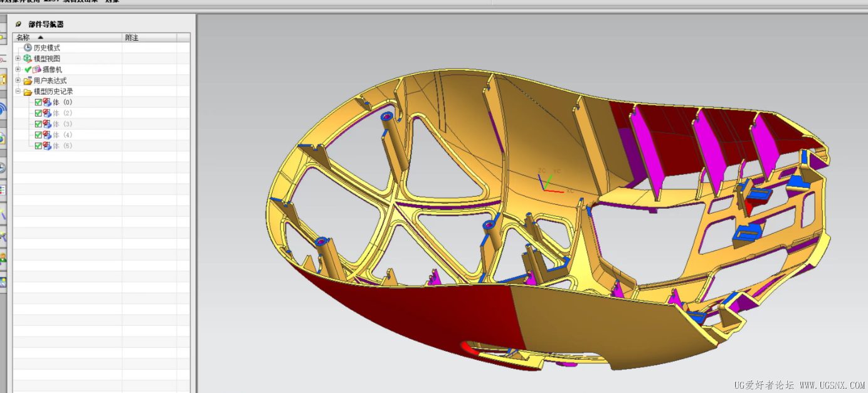Uncheck the 体 (0) checkbox
Image resolution: width=868 pixels, height=393 pixels.
(38, 102)
